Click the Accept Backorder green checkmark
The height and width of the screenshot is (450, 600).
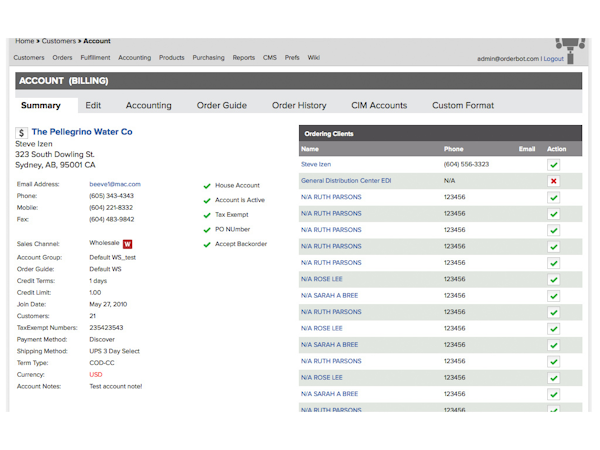pyautogui.click(x=207, y=244)
